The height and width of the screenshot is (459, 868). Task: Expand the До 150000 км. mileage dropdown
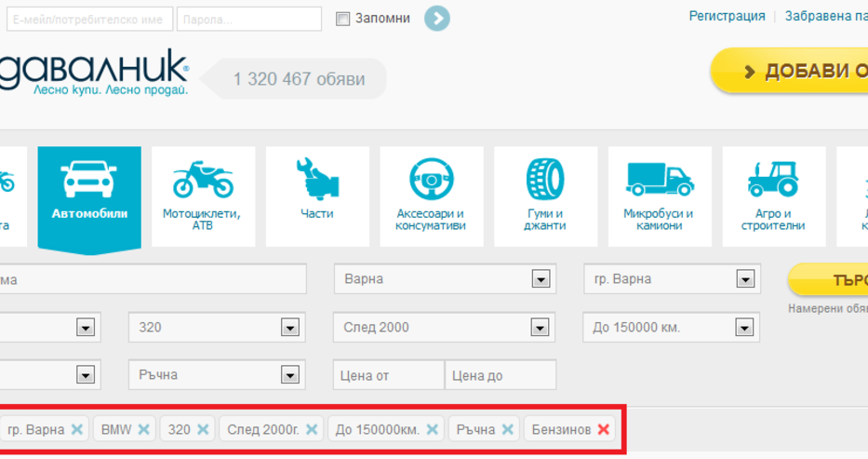[744, 328]
